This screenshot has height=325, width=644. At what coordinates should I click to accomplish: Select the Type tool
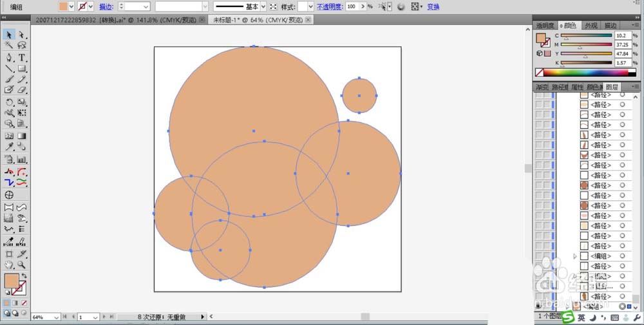22,58
